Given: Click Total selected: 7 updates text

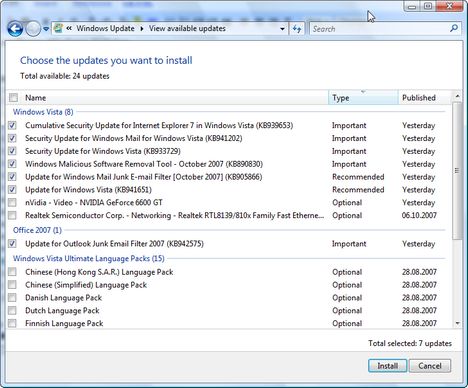Looking at the screenshot, I should (410, 343).
